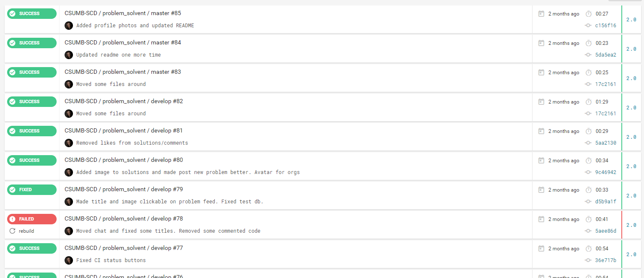The width and height of the screenshot is (644, 278).
Task: Open commit 5aee86d on the failed build
Action: pyautogui.click(x=606, y=231)
